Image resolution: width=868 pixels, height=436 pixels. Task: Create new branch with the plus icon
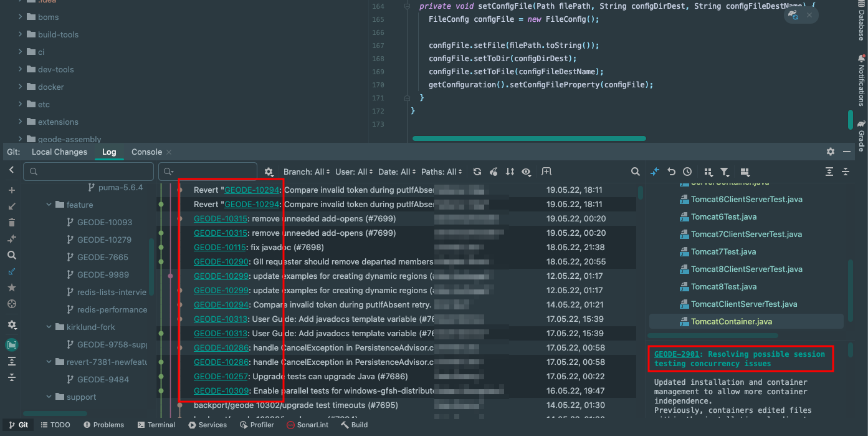click(11, 189)
